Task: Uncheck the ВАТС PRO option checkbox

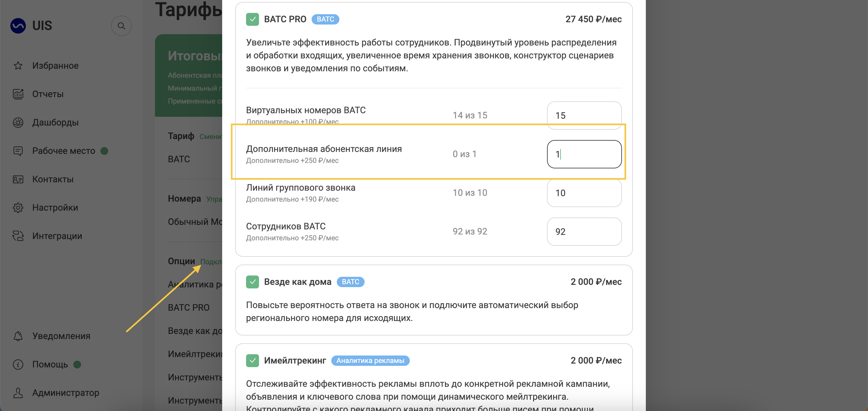Action: 253,19
